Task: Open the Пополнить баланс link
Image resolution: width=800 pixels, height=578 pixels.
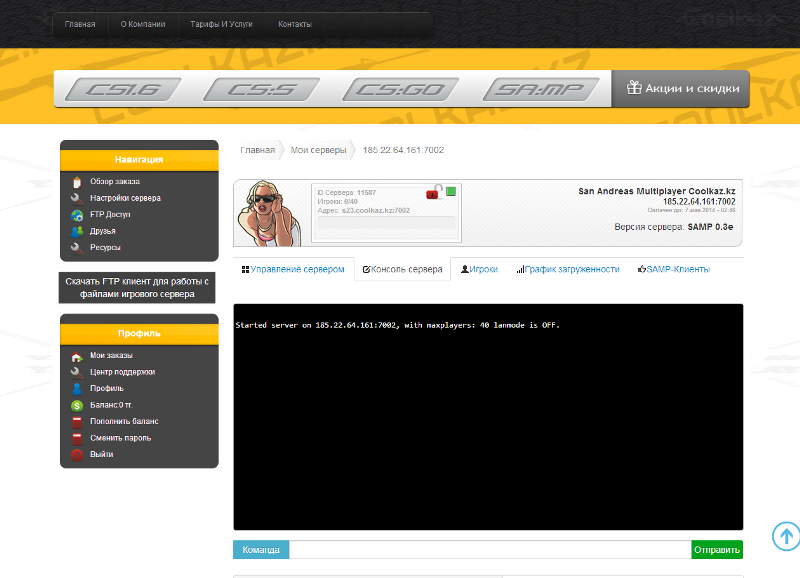Action: coord(124,421)
